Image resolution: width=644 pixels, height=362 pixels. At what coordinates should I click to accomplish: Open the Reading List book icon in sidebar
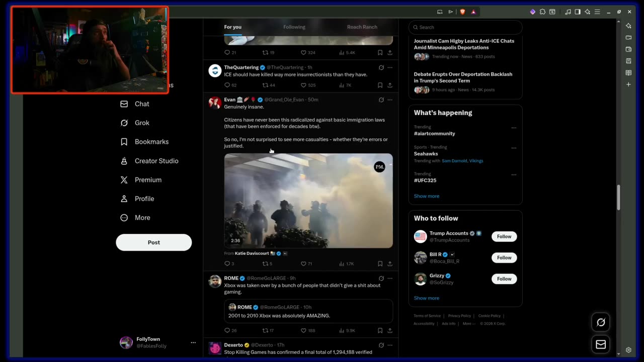628,73
